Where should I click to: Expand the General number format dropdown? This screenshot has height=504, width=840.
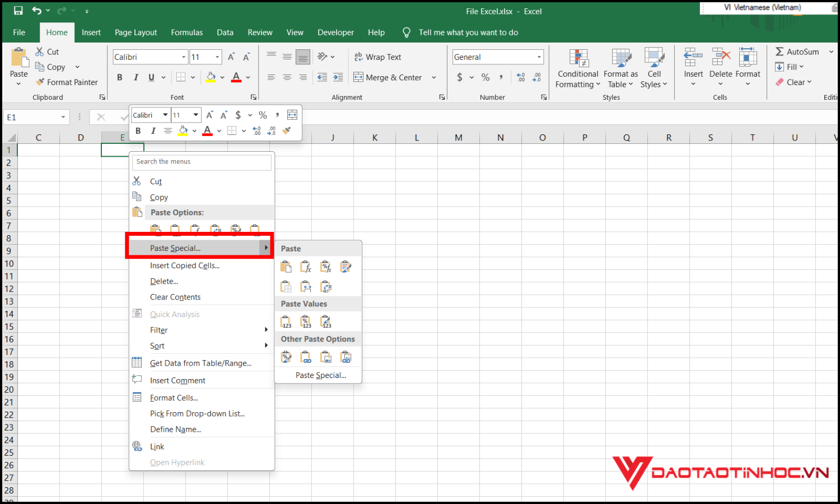point(539,57)
